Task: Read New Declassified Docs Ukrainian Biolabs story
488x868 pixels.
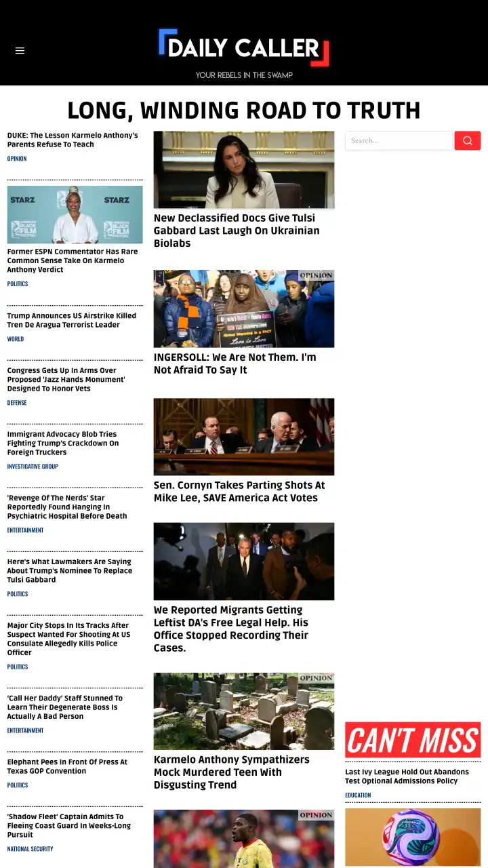Action: click(x=237, y=231)
